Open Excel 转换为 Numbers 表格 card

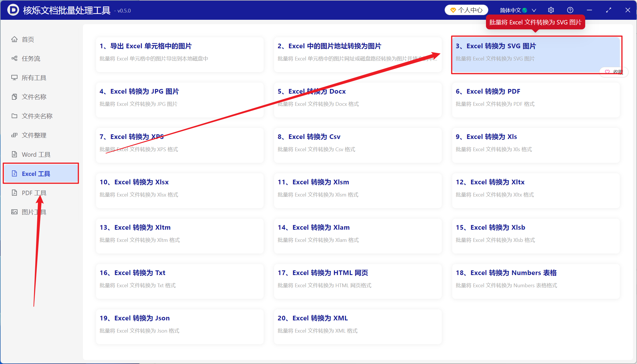coord(536,281)
